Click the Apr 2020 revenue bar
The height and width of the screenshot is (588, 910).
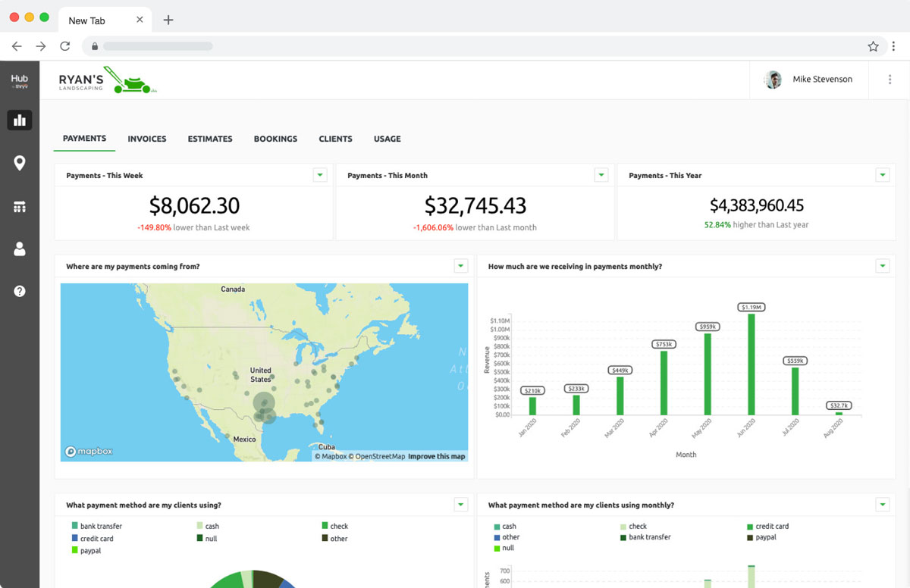point(664,383)
